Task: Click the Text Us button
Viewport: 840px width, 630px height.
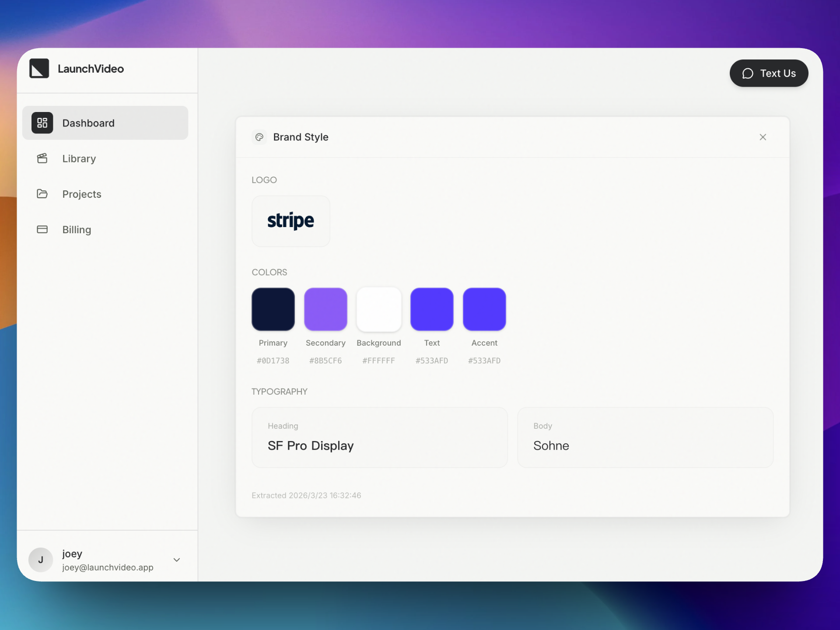Action: [769, 73]
